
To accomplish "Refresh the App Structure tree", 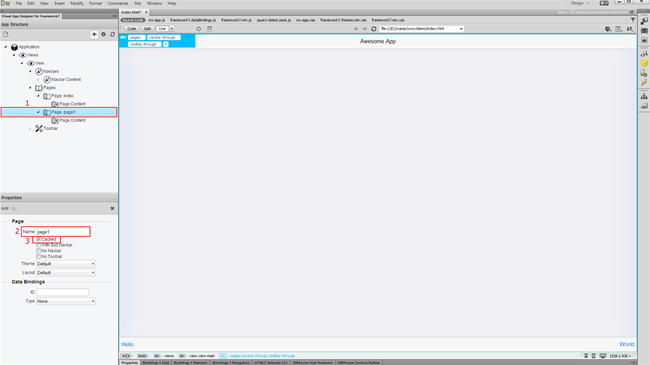I will [112, 34].
